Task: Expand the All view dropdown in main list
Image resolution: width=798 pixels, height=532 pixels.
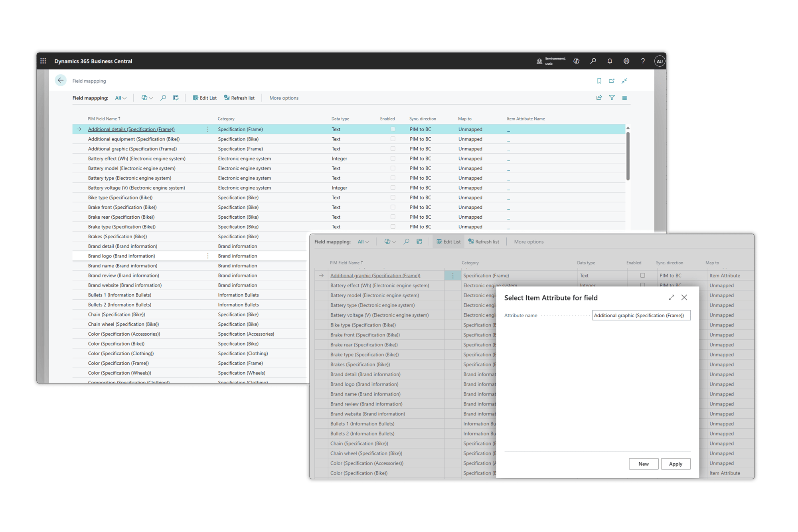Action: 121,98
